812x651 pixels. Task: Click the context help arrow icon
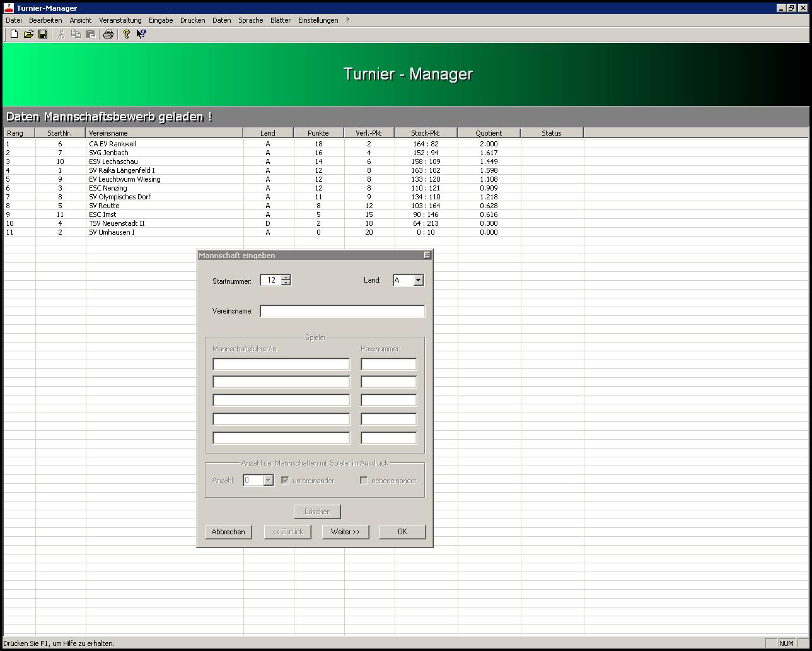141,34
